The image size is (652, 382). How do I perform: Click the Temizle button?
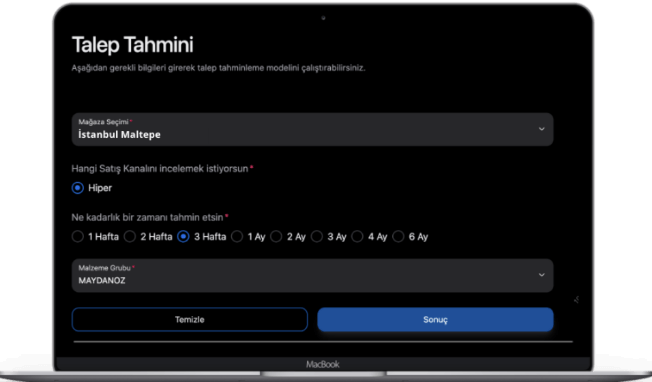pos(190,319)
